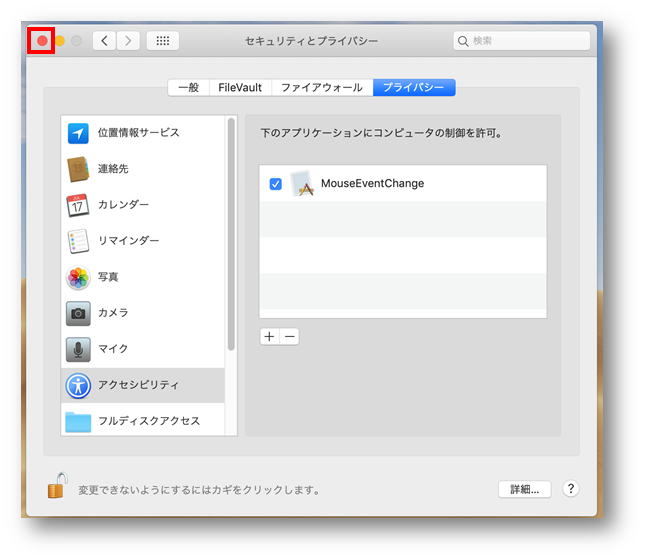Click the Calendar icon in the sidebar

(78, 205)
